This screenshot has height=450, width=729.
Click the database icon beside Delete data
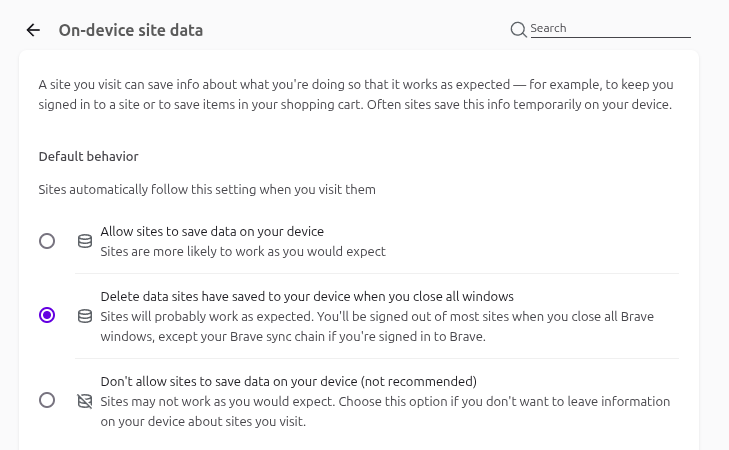[85, 316]
